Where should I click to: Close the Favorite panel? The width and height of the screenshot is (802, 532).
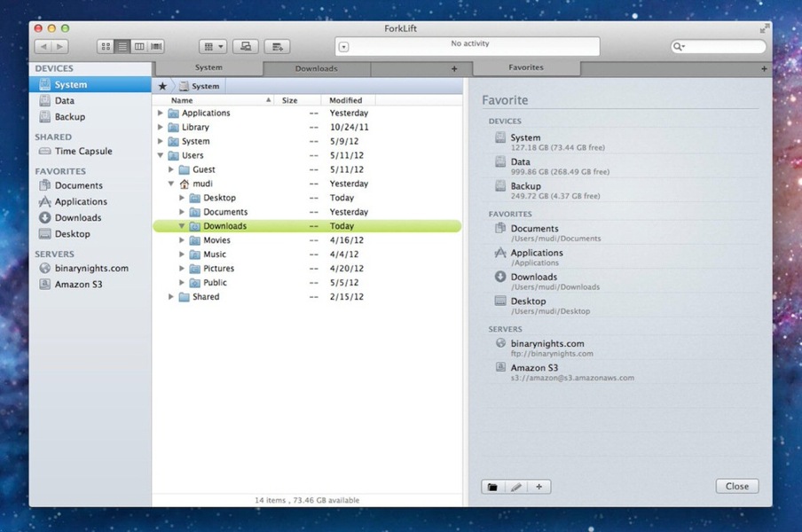(737, 486)
